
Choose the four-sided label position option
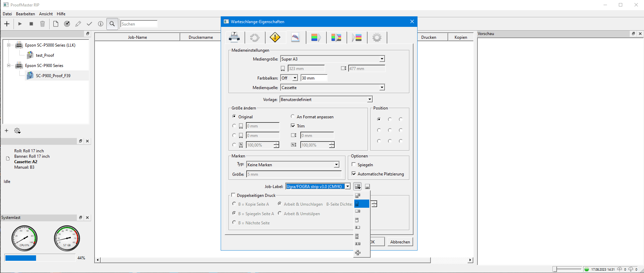(x=357, y=252)
